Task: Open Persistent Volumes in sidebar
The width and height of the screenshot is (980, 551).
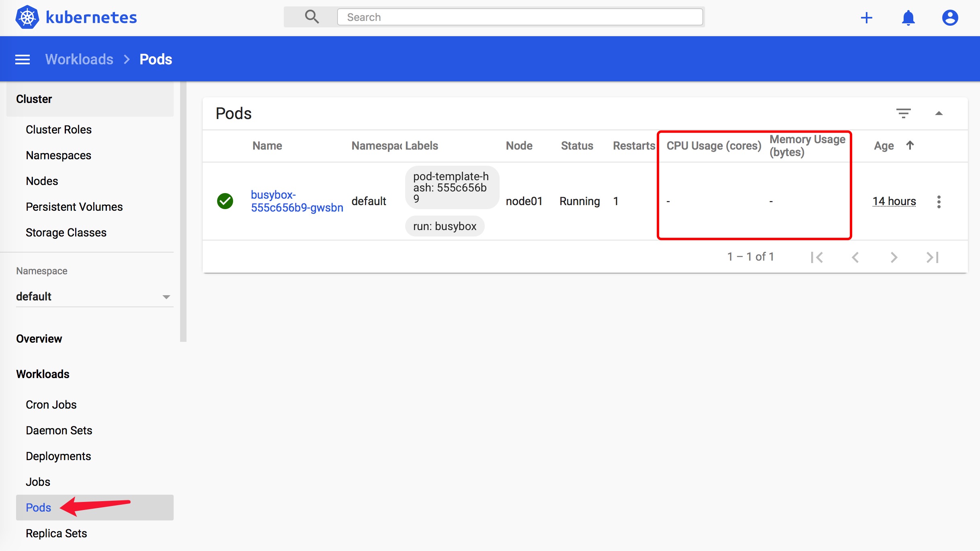Action: pos(74,207)
